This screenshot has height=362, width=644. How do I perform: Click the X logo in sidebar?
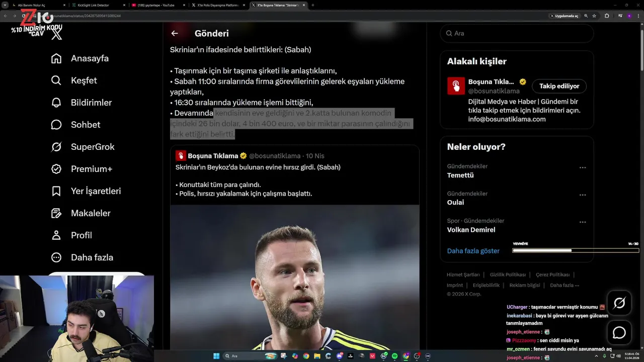[57, 34]
